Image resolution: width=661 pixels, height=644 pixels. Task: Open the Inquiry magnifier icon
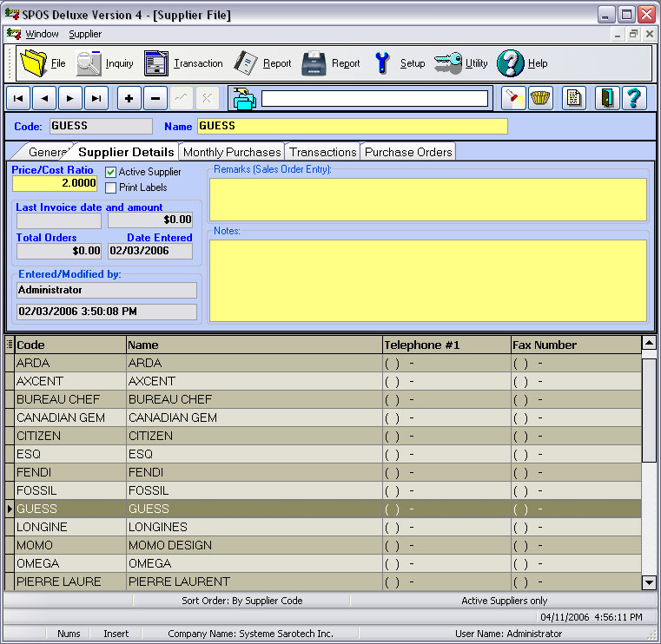pyautogui.click(x=89, y=63)
